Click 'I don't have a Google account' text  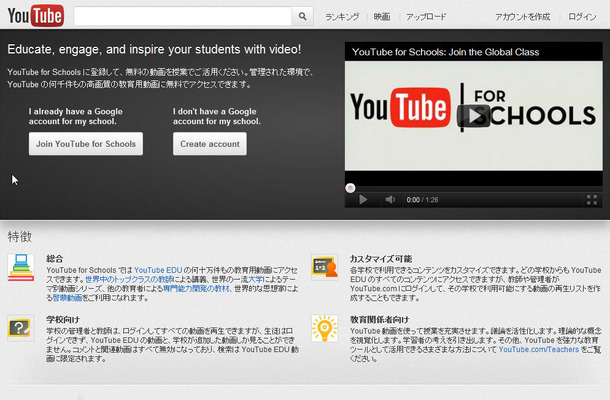(x=217, y=116)
